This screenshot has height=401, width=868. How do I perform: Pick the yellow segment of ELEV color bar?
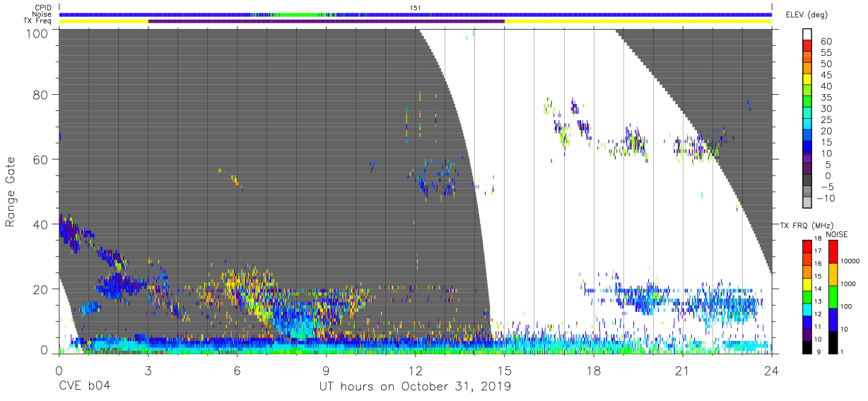(x=809, y=79)
